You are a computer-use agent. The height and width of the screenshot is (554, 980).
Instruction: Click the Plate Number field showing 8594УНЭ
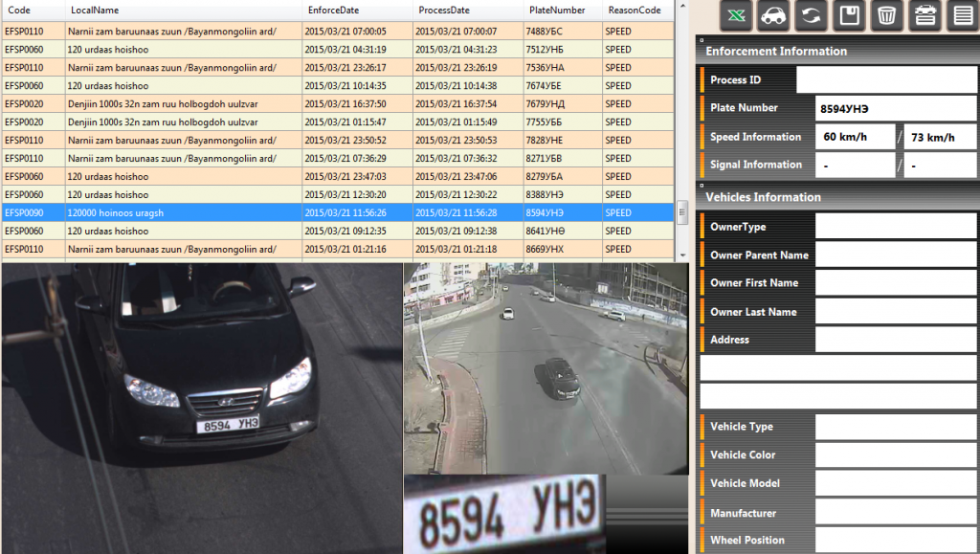pyautogui.click(x=895, y=109)
